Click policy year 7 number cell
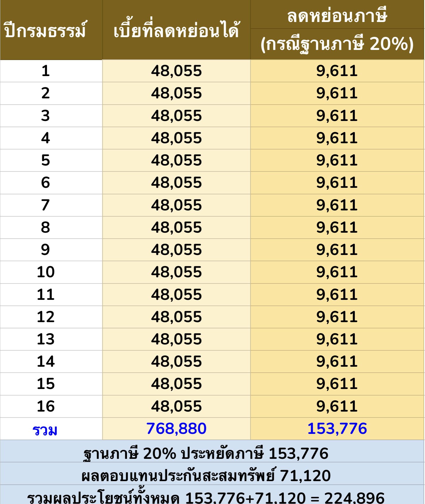The width and height of the screenshot is (425, 504). pos(46,205)
